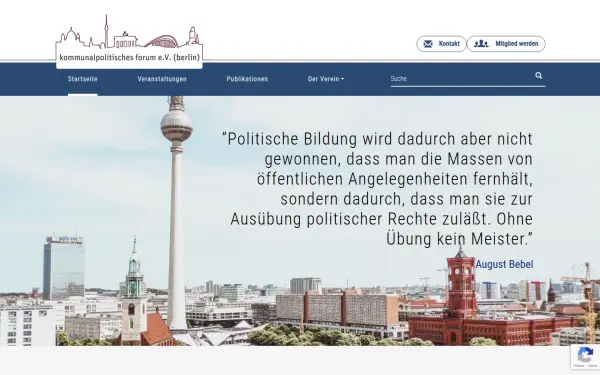Viewport: 600px width, 375px height.
Task: Expand the Der Verein dropdown
Action: click(x=326, y=79)
